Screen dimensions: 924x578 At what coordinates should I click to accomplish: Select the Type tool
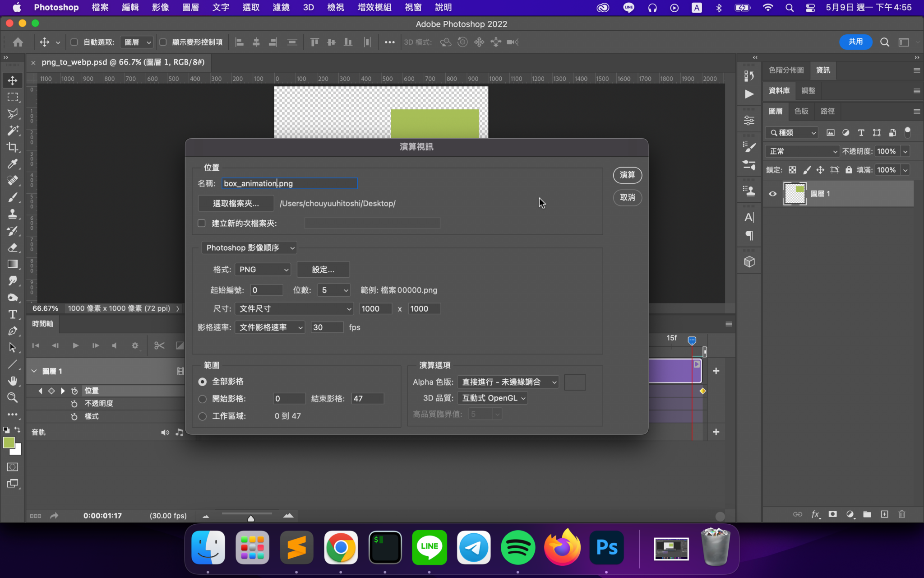click(12, 314)
